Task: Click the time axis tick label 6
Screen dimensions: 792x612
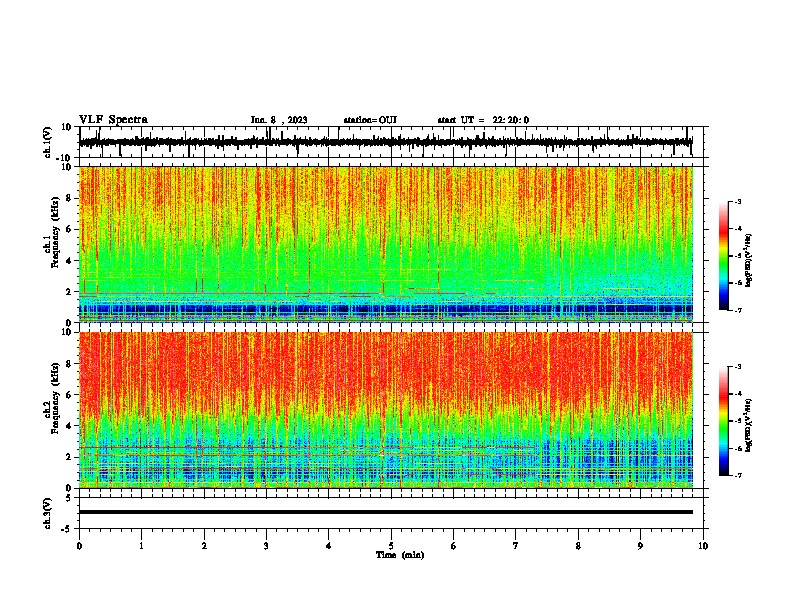Action: click(454, 546)
